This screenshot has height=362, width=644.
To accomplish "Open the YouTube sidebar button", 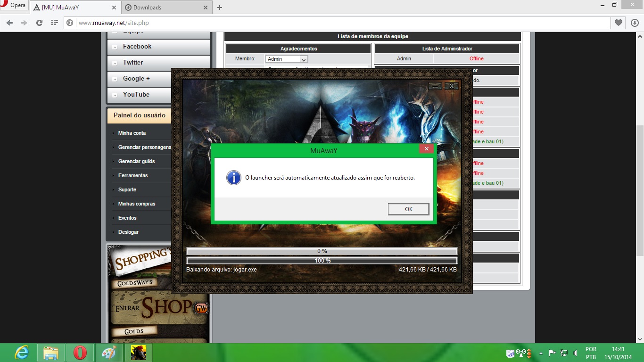I will click(140, 95).
